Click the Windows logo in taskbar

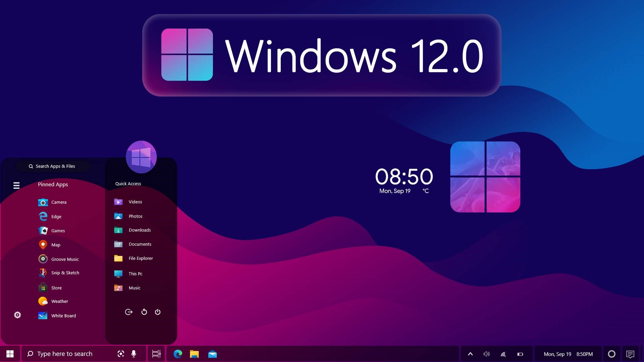tap(10, 354)
